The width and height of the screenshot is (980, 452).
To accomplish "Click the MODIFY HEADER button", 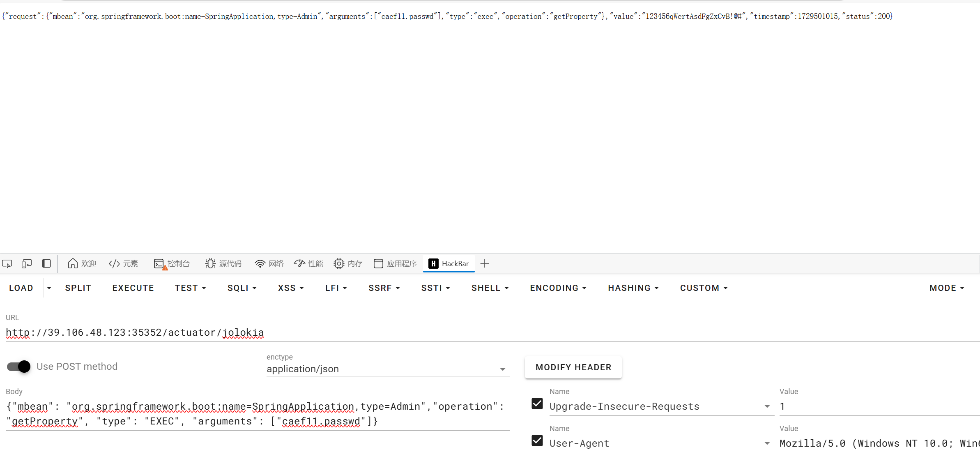I will point(573,367).
